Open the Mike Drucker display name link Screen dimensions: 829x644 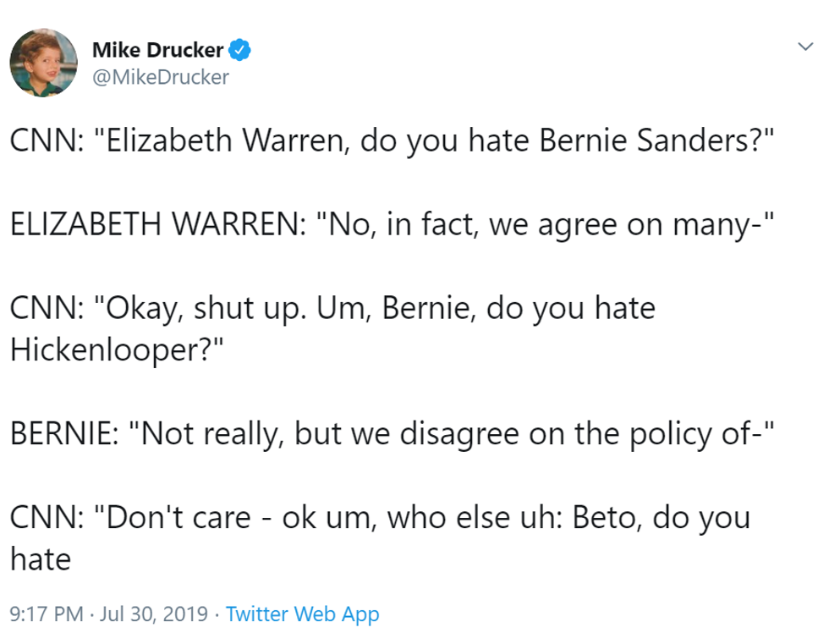157,51
